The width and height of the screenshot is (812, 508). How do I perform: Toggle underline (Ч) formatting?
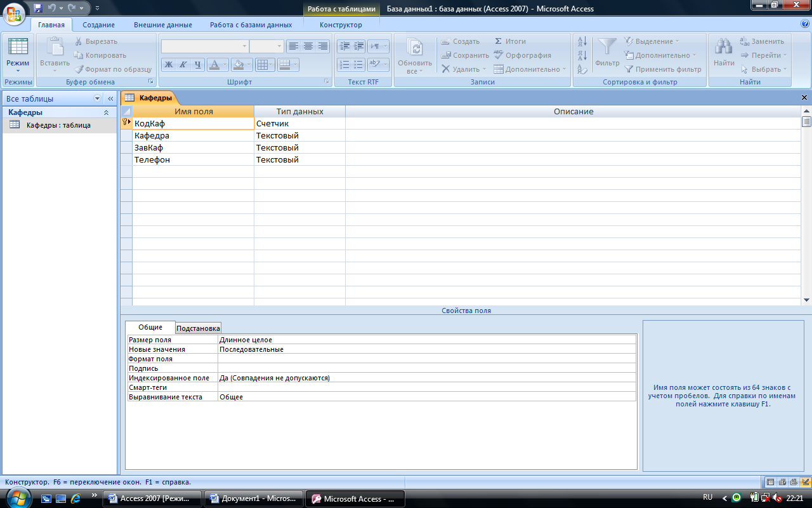[x=198, y=65]
